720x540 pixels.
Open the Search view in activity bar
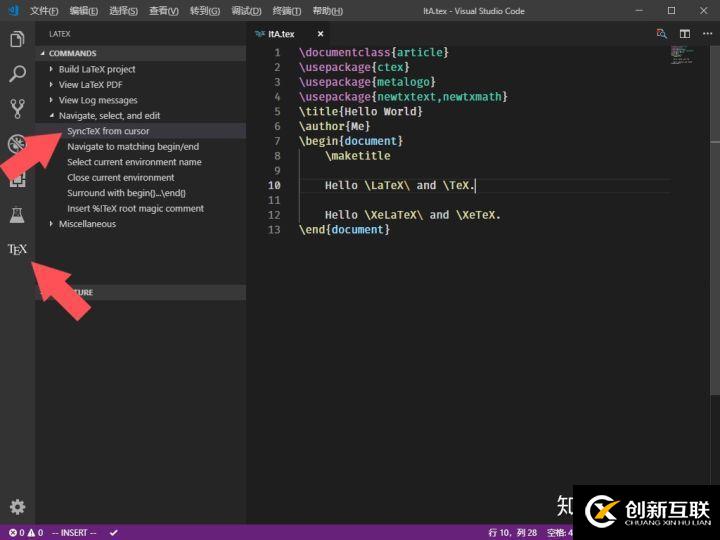click(17, 74)
